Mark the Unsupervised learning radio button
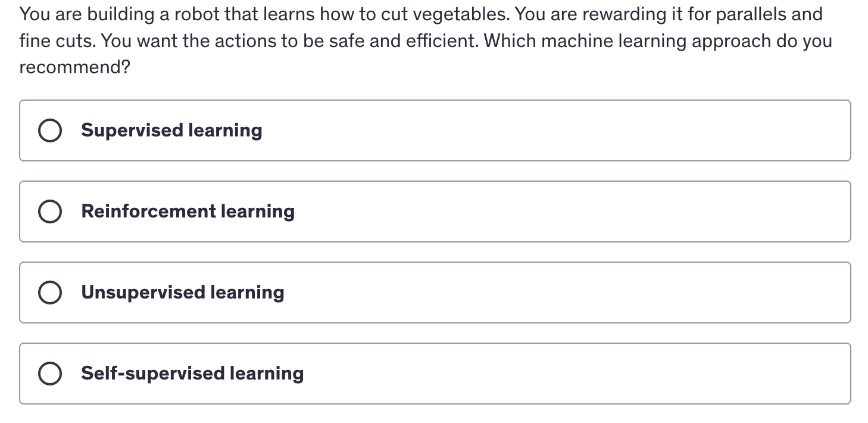868x423 pixels. point(50,293)
